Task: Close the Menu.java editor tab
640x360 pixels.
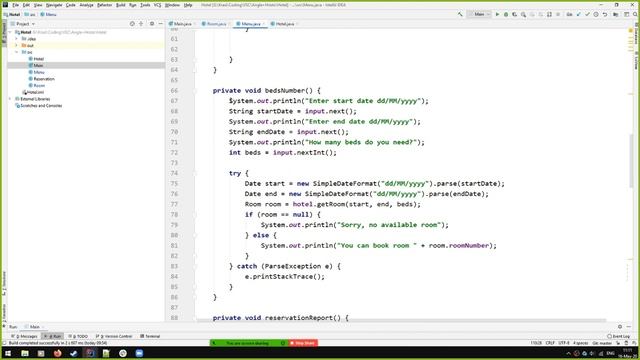Action: click(264, 24)
